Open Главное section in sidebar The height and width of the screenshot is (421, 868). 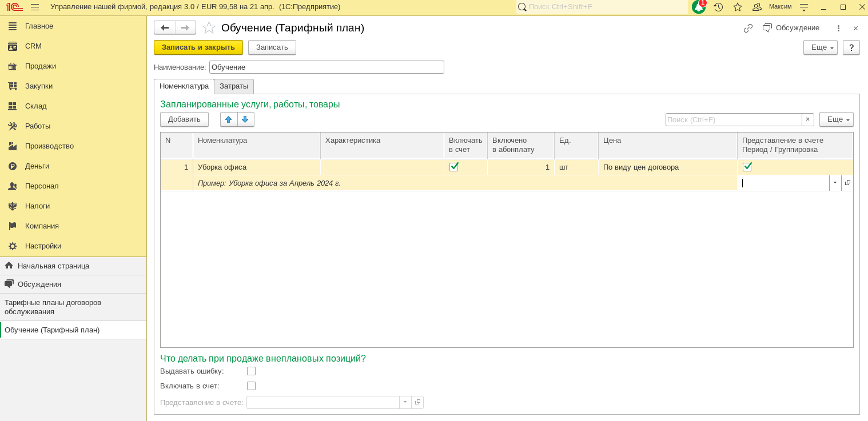point(73,26)
